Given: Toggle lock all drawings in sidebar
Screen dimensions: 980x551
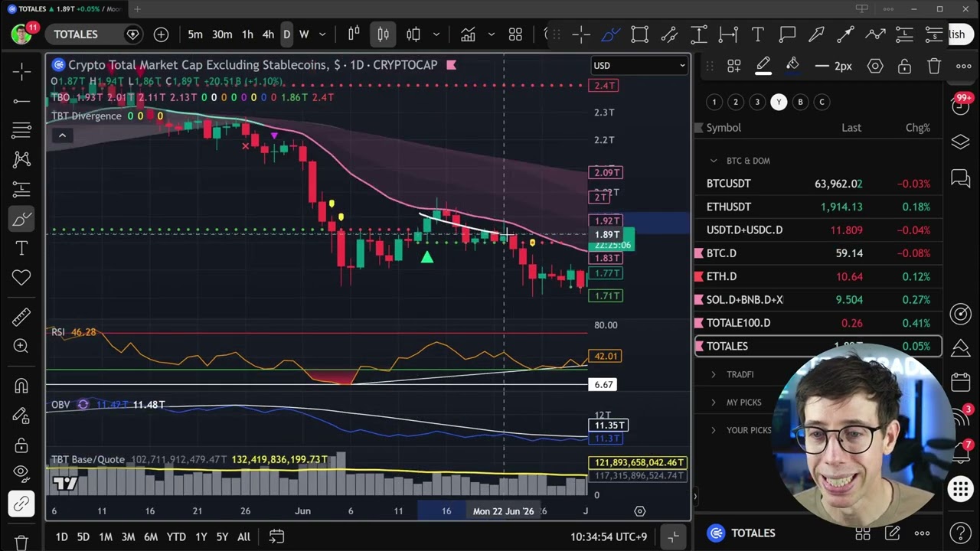Looking at the screenshot, I should 21,445.
